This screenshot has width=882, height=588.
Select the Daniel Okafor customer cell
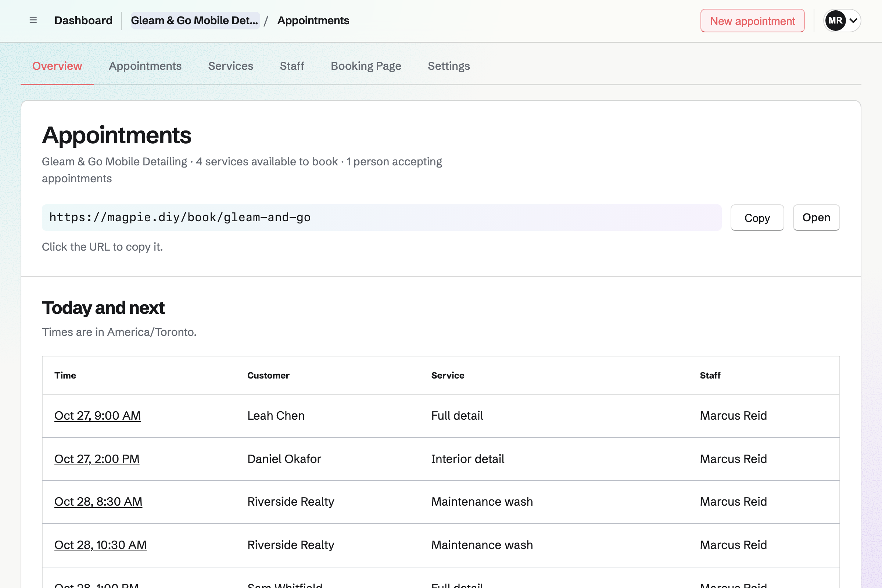click(x=284, y=459)
